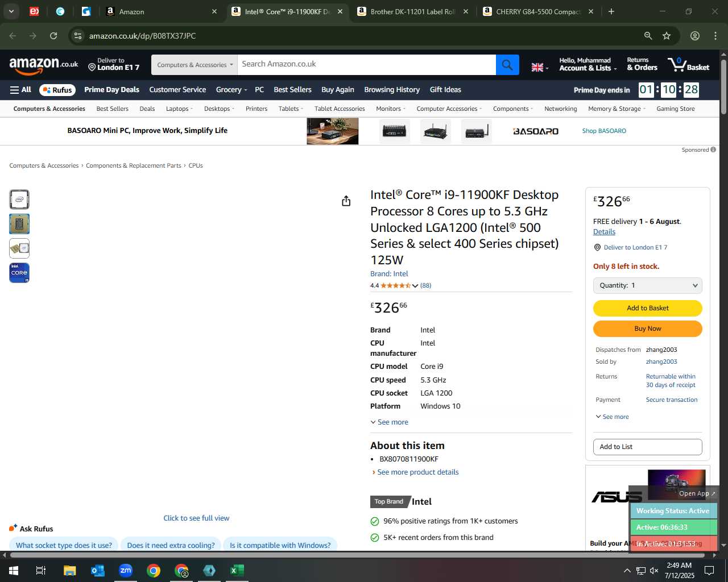Expand the Account & Lists menu
This screenshot has height=582, width=728.
point(588,64)
